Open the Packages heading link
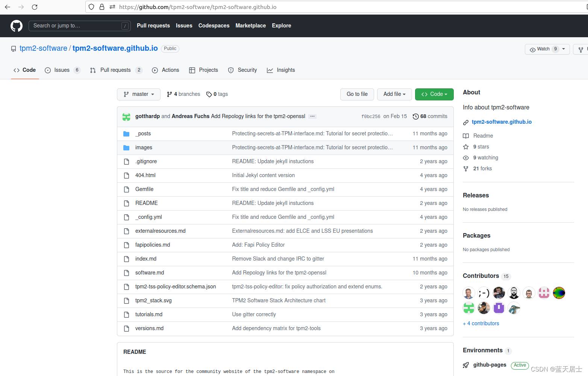 coord(477,236)
